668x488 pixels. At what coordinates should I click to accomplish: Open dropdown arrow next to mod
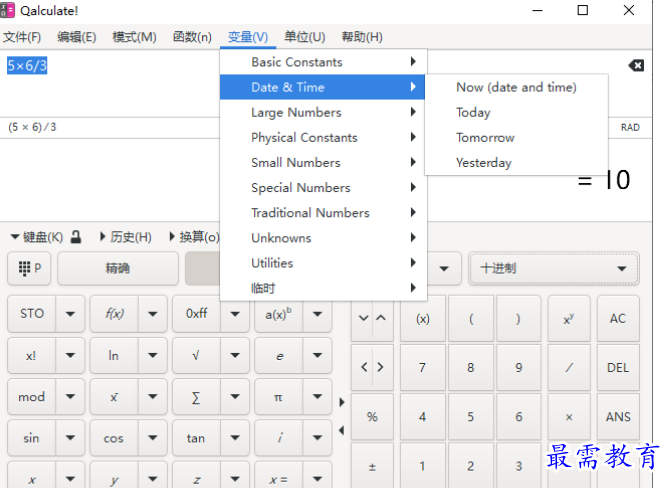coord(70,397)
